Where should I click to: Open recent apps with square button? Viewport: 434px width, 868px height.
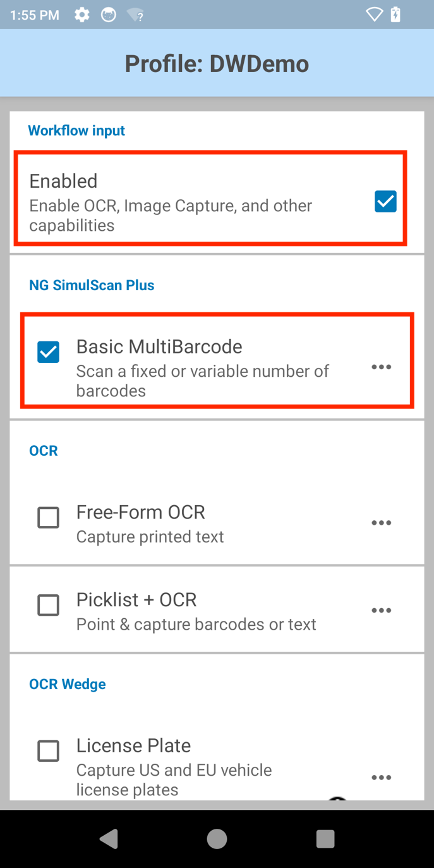(325, 838)
